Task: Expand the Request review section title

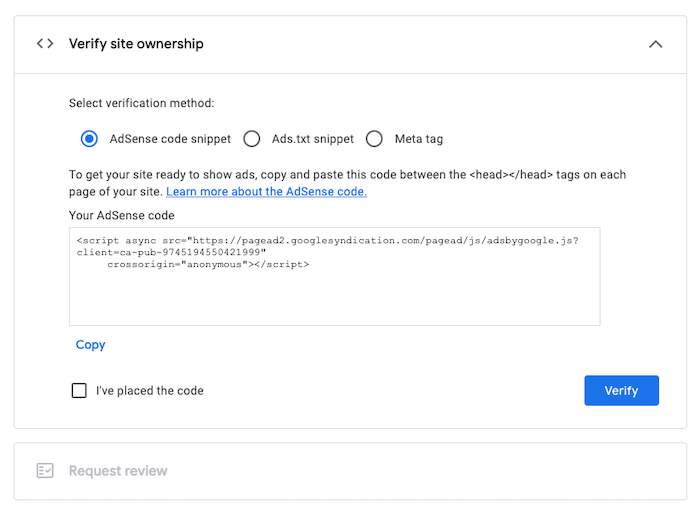Action: [118, 470]
